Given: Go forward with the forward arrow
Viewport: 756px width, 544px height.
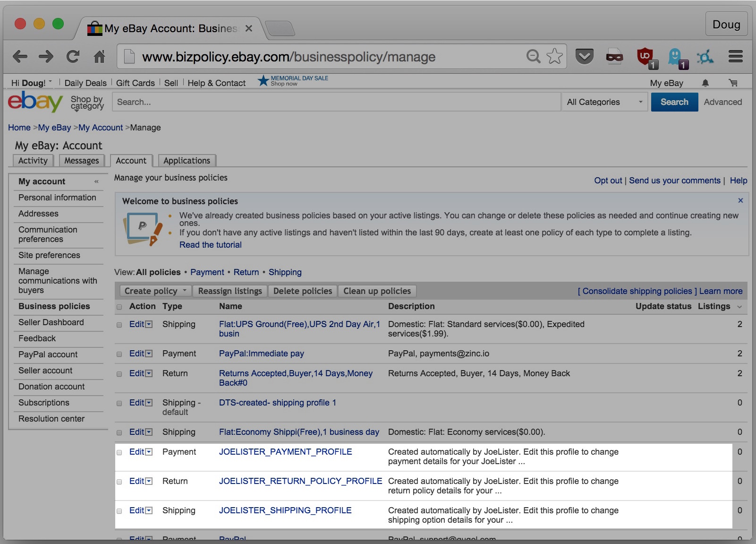Looking at the screenshot, I should (x=46, y=57).
